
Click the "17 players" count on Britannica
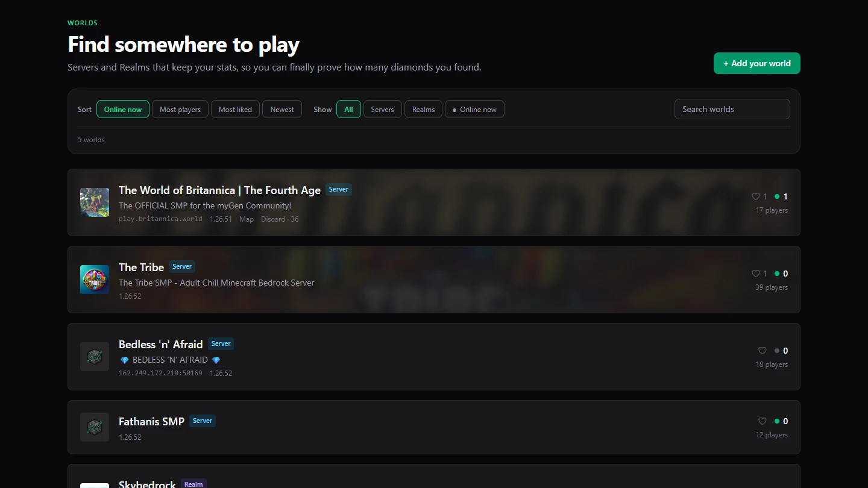tap(772, 210)
